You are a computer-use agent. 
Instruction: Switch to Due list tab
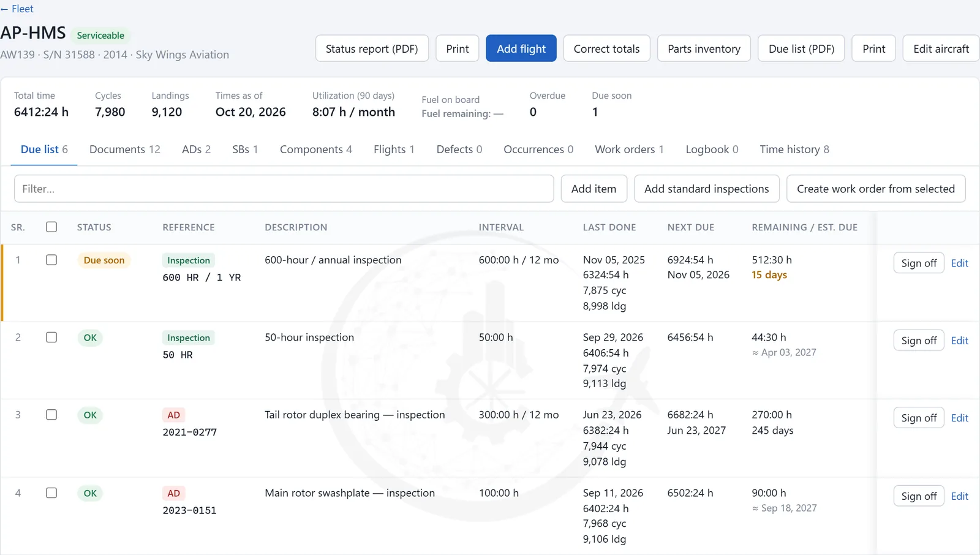point(44,149)
